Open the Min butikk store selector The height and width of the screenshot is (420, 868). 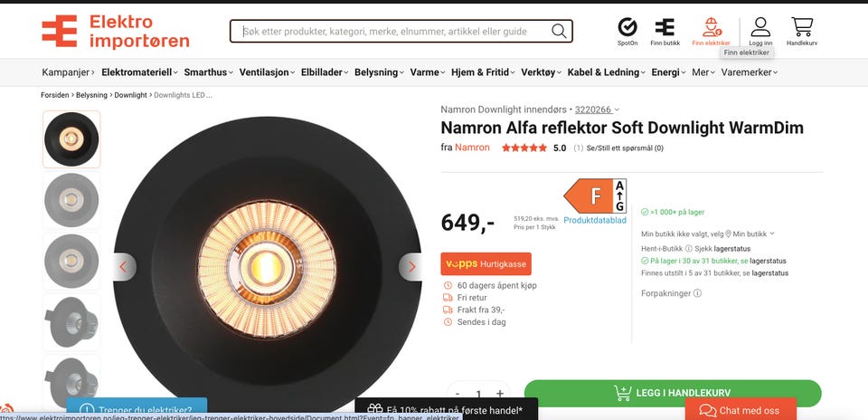(750, 234)
